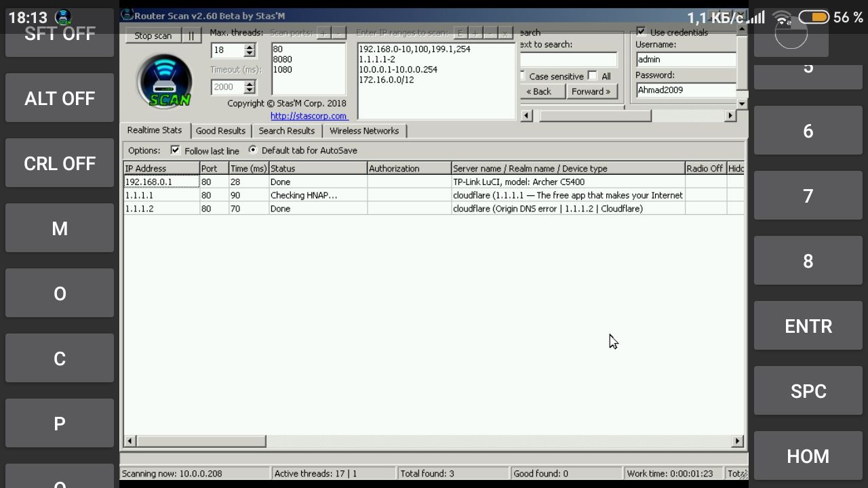868x488 pixels.
Task: Tap the SFT OFF shift key
Action: 60,33
